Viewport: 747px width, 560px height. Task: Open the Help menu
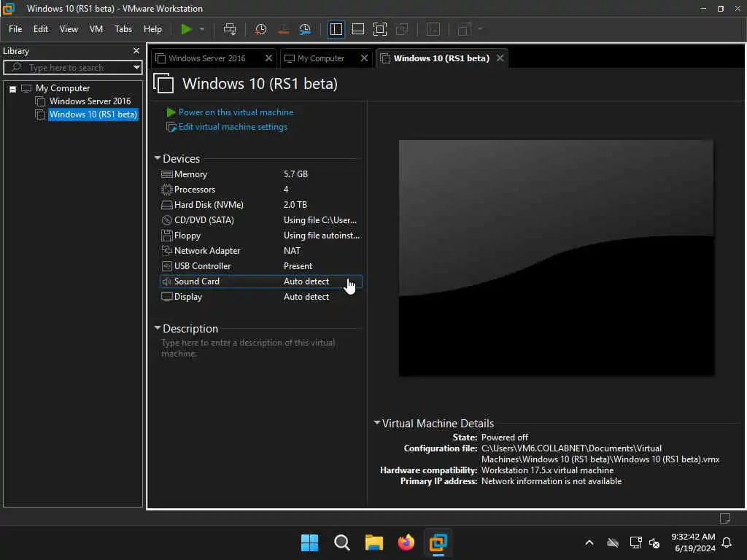click(x=152, y=29)
